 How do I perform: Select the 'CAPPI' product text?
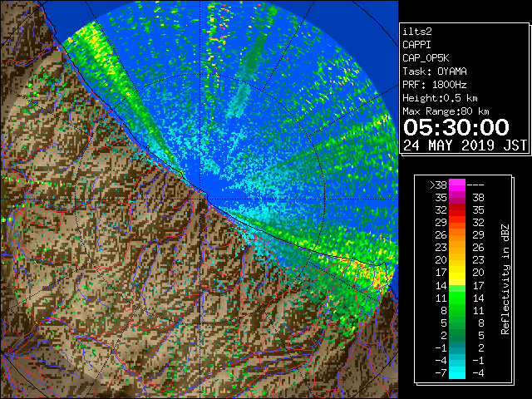pyautogui.click(x=416, y=45)
